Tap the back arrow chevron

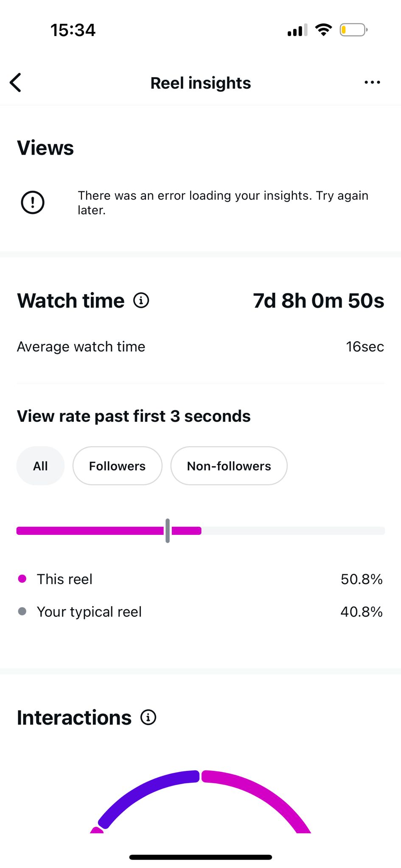point(16,83)
